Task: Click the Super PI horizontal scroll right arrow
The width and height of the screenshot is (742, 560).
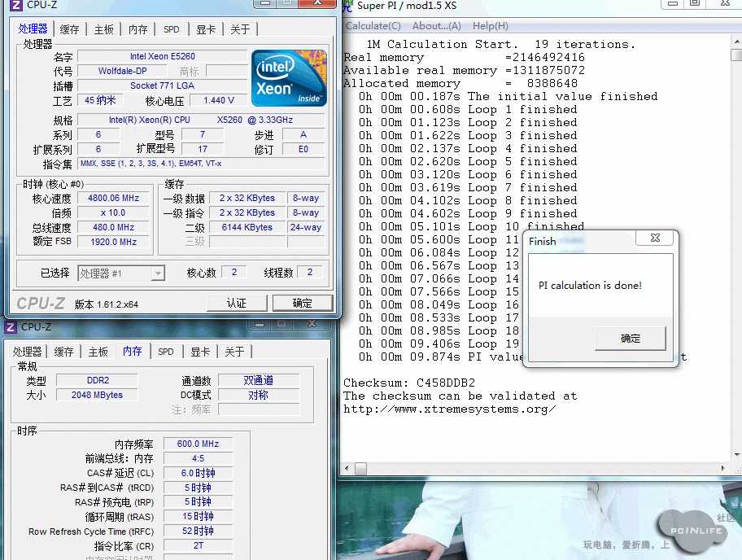Action: [722, 469]
